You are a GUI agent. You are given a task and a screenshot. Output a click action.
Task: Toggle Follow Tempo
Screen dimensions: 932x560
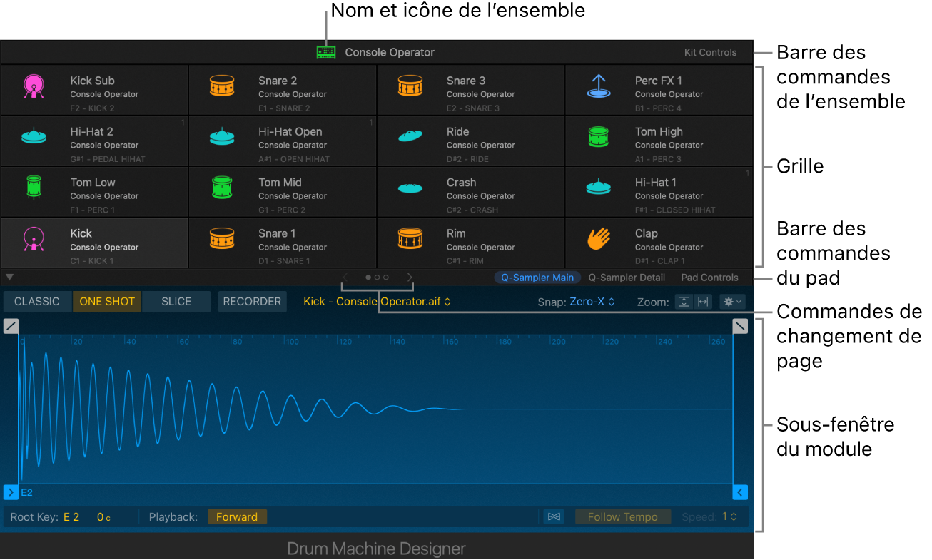pyautogui.click(x=622, y=516)
